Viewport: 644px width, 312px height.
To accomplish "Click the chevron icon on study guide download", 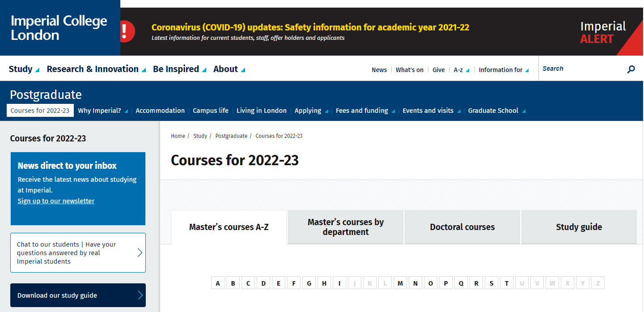I will 140,295.
